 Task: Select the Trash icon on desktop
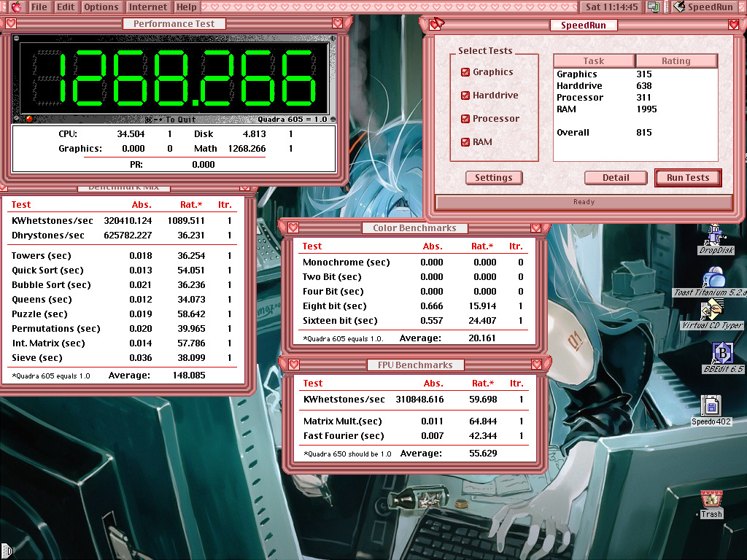711,499
